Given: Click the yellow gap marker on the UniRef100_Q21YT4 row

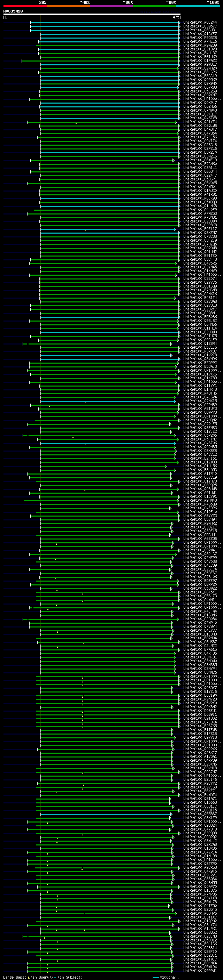Looking at the screenshot, I should coord(76,123).
